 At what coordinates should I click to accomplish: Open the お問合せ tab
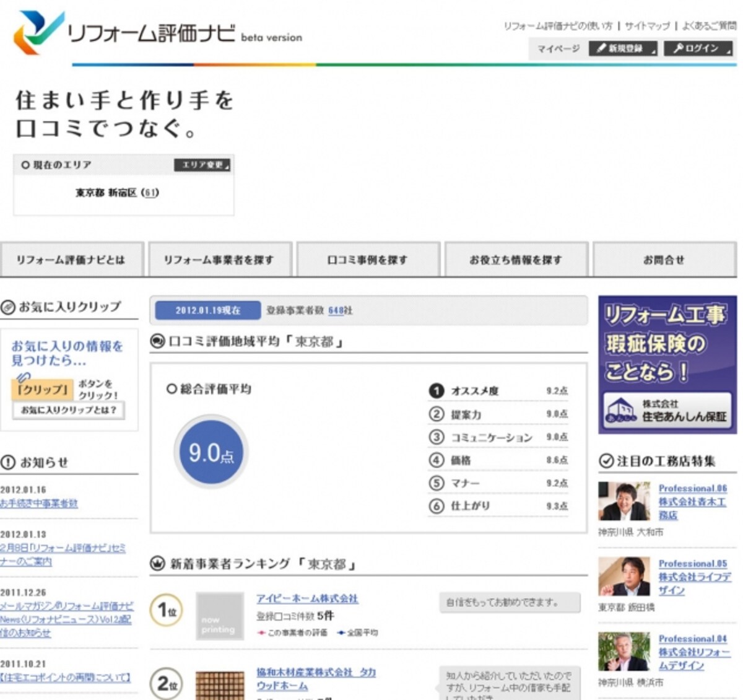click(664, 260)
